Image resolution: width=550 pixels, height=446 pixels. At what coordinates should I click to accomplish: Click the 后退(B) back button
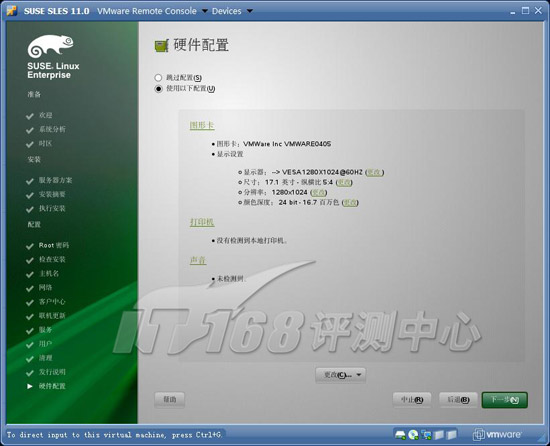point(458,400)
